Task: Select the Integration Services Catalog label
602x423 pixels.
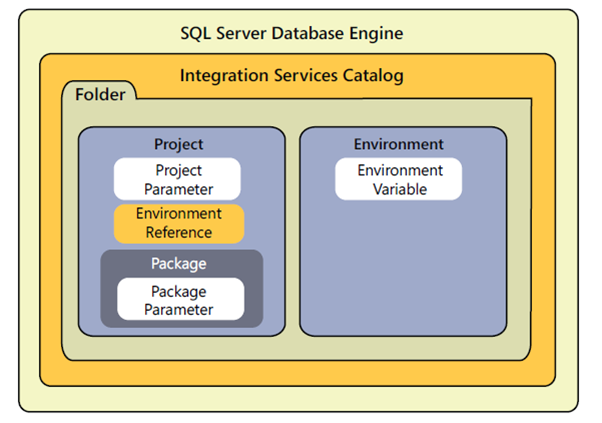Action: tap(291, 75)
